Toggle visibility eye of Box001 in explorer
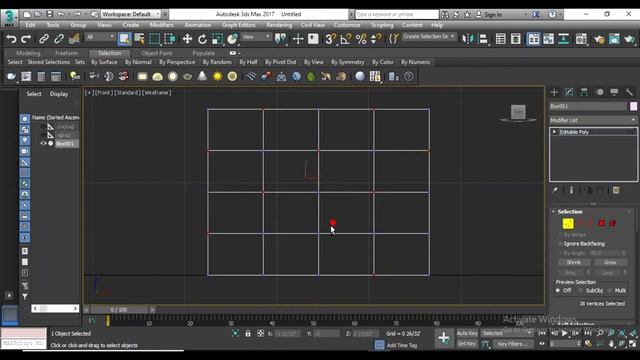 [x=43, y=143]
